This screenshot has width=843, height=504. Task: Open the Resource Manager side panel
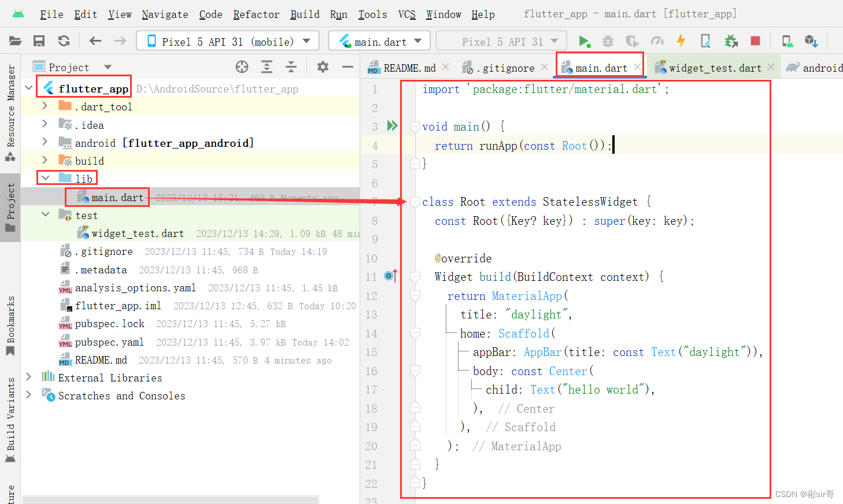pos(10,113)
